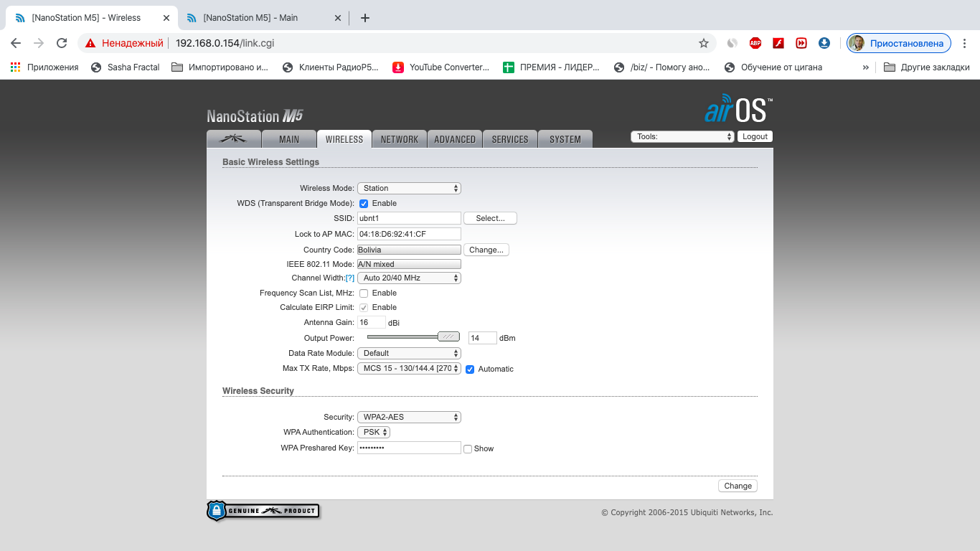The width and height of the screenshot is (980, 551).
Task: Open a new browser tab
Action: pos(364,18)
